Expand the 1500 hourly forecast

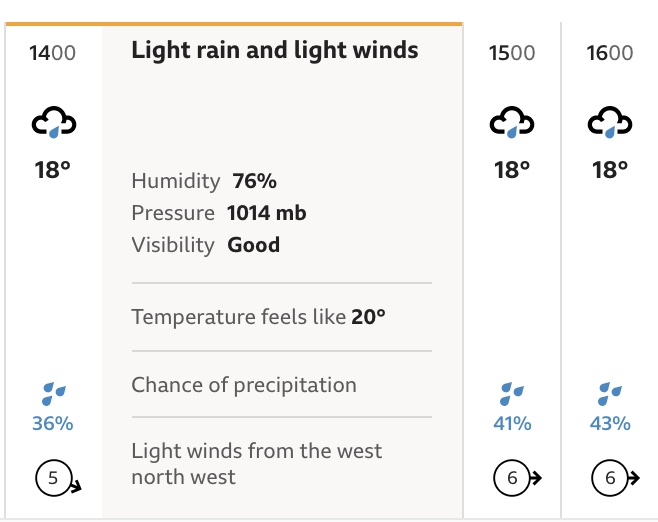pos(512,271)
